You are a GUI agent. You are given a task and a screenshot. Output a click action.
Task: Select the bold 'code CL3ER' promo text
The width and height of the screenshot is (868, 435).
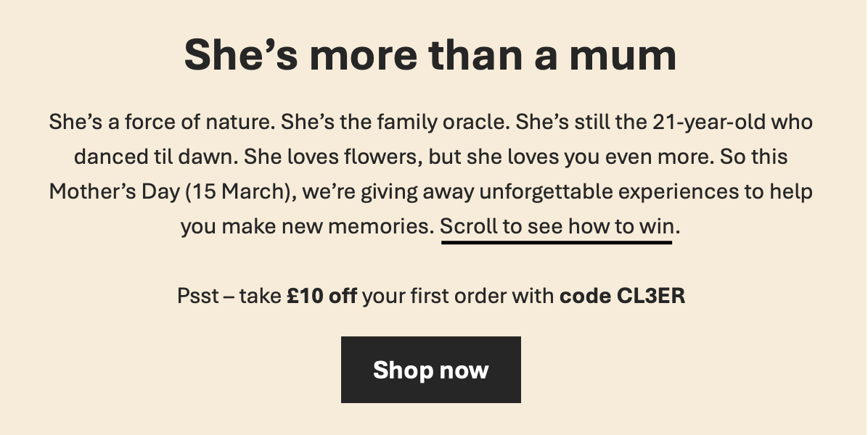pos(622,297)
